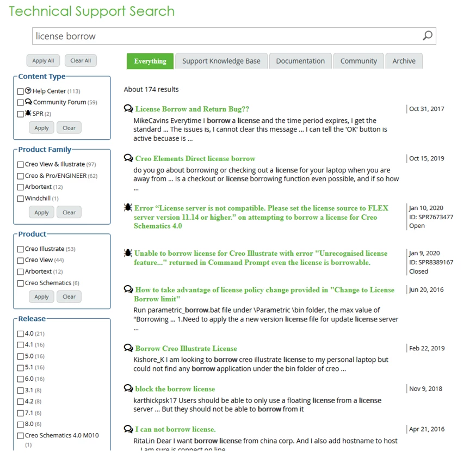This screenshot has height=457, width=476.
Task: Click the speech bubble icon beside "I can not borrow license."
Action: 127,429
